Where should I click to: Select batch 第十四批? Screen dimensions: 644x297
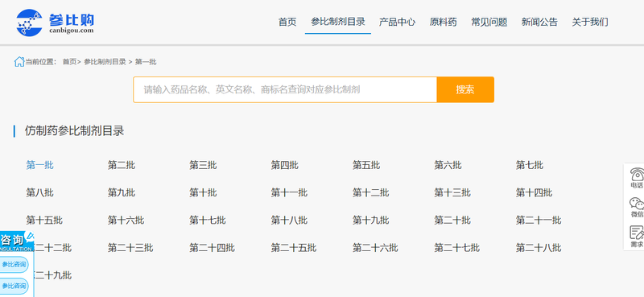[x=534, y=192]
